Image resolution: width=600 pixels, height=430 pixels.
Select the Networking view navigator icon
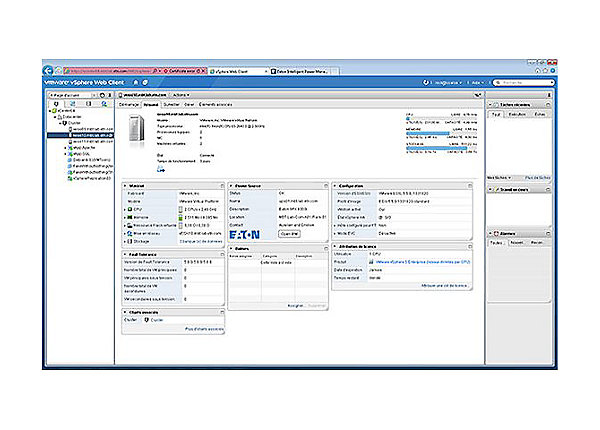point(105,103)
